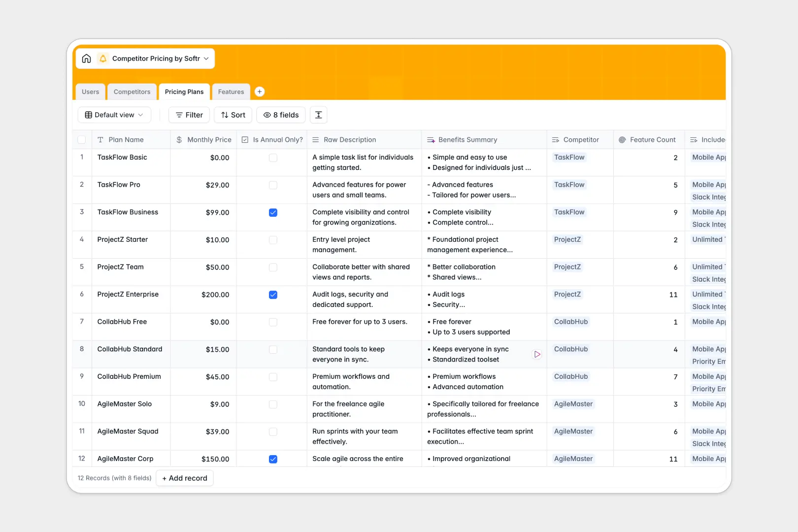Switch to the Competitors tab
Image resolution: width=798 pixels, height=532 pixels.
click(x=132, y=92)
